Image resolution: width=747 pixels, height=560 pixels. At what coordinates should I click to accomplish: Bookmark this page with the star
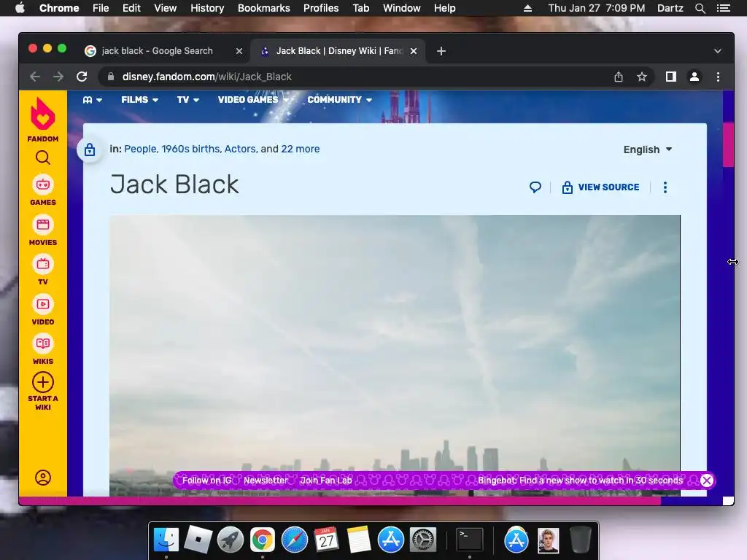pyautogui.click(x=642, y=77)
